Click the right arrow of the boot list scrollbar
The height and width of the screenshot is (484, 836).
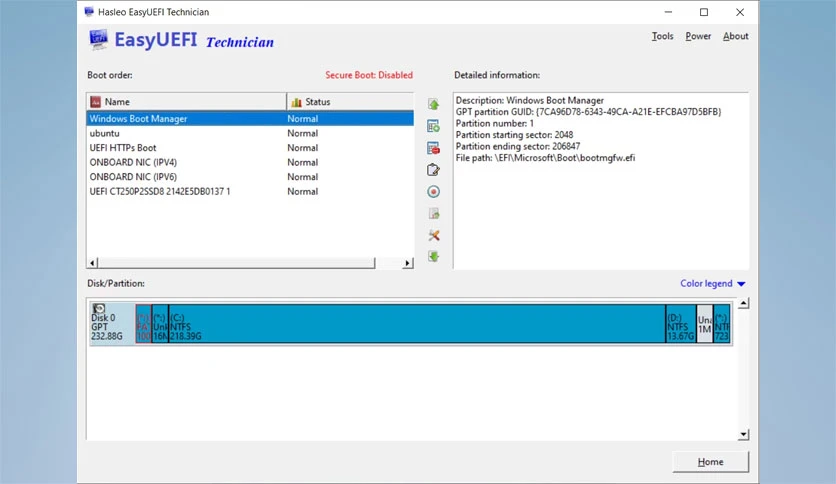(408, 263)
